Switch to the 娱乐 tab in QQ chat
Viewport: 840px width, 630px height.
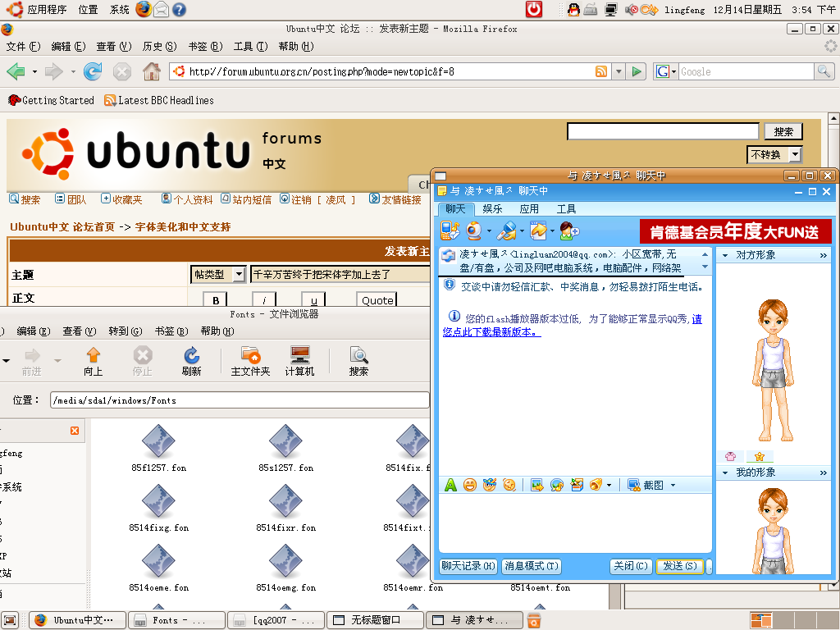tap(492, 209)
